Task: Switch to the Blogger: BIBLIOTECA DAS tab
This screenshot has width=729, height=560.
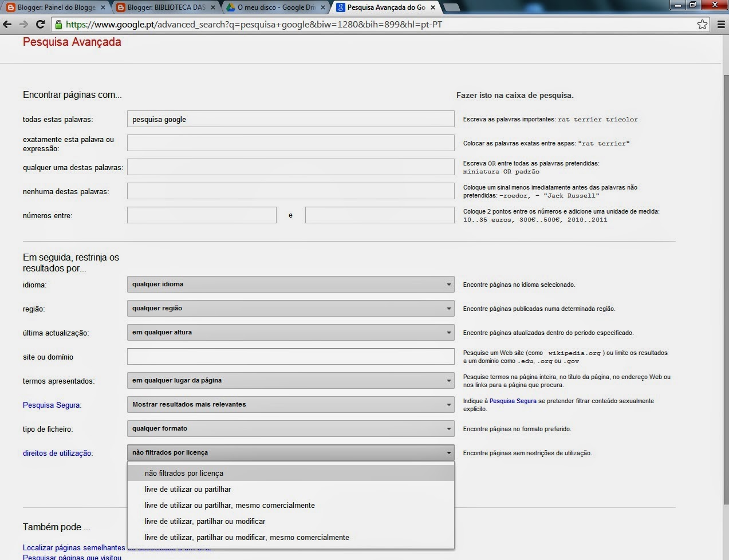Action: [x=165, y=7]
